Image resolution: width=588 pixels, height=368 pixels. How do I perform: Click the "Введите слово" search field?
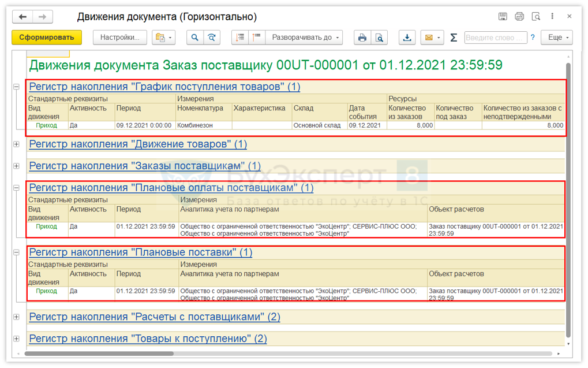click(x=495, y=38)
